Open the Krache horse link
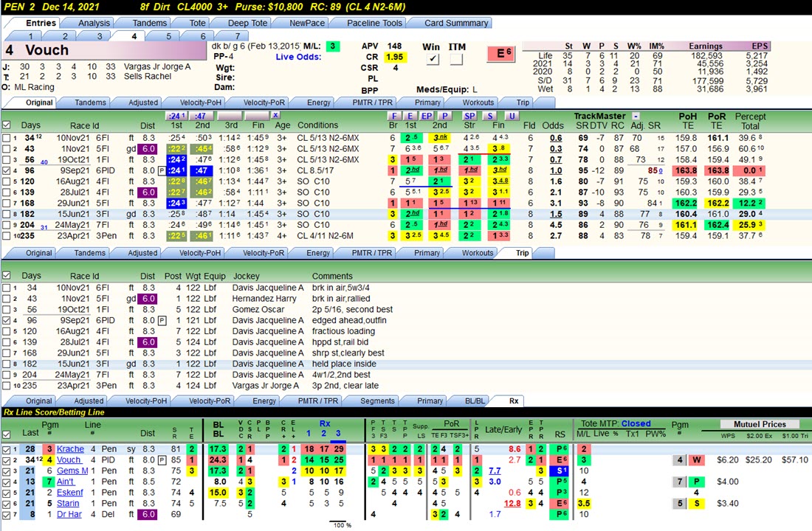This screenshot has height=531, width=812. 70,449
